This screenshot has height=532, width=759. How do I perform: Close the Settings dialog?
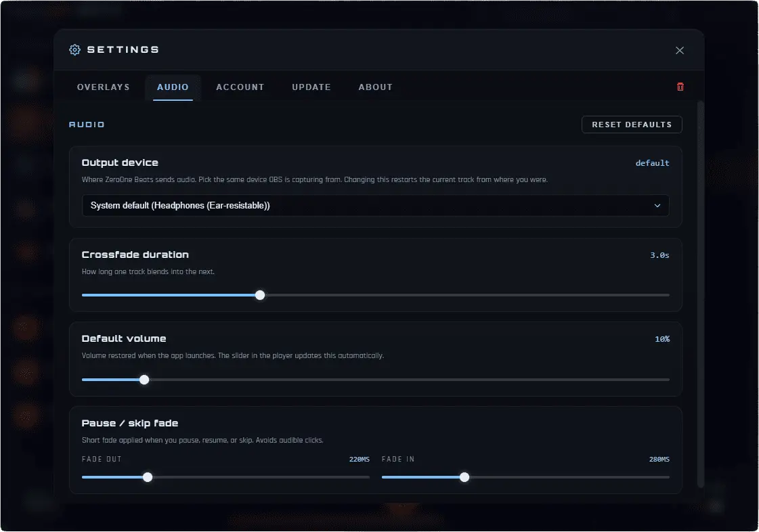(680, 50)
